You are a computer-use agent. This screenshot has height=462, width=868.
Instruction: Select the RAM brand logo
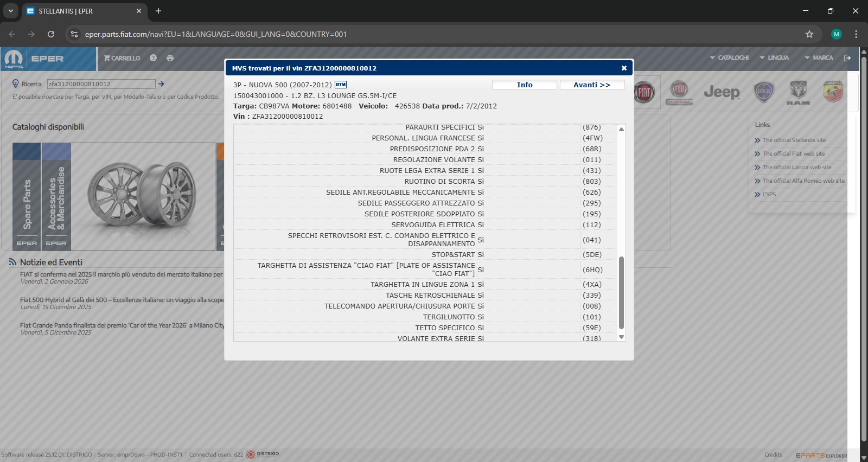coord(798,92)
